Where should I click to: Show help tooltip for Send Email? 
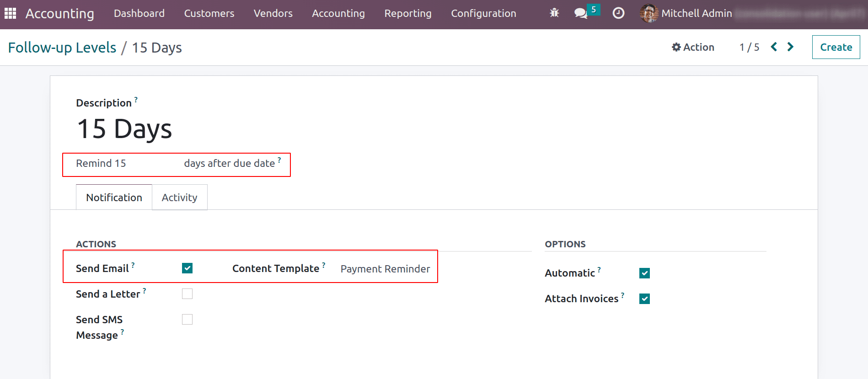(133, 265)
